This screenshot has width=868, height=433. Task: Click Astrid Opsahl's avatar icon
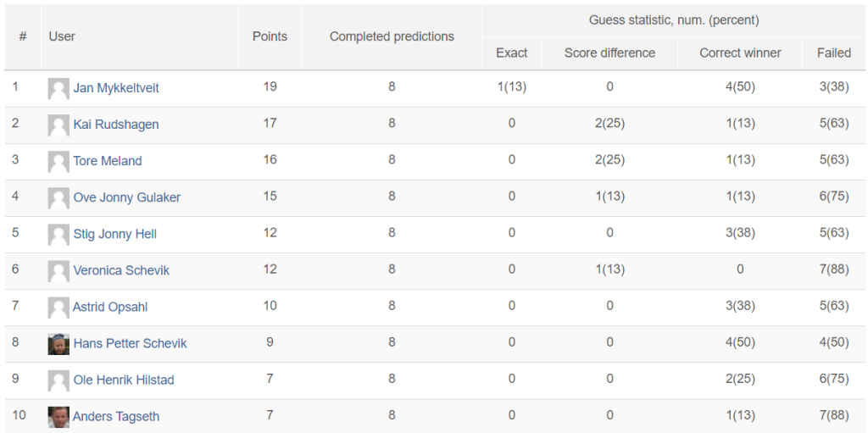58,308
